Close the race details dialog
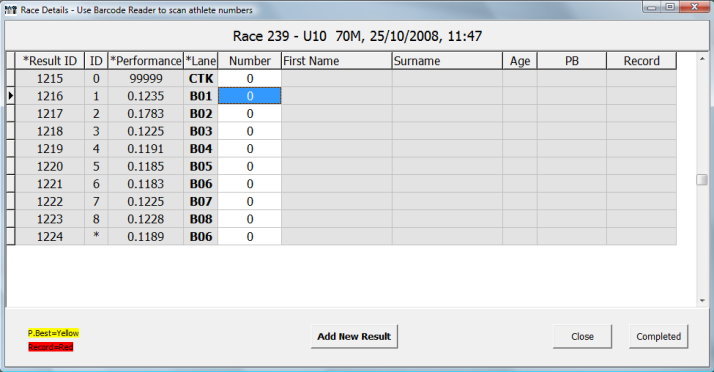Screen dimensions: 714x372 pyautogui.click(x=582, y=336)
